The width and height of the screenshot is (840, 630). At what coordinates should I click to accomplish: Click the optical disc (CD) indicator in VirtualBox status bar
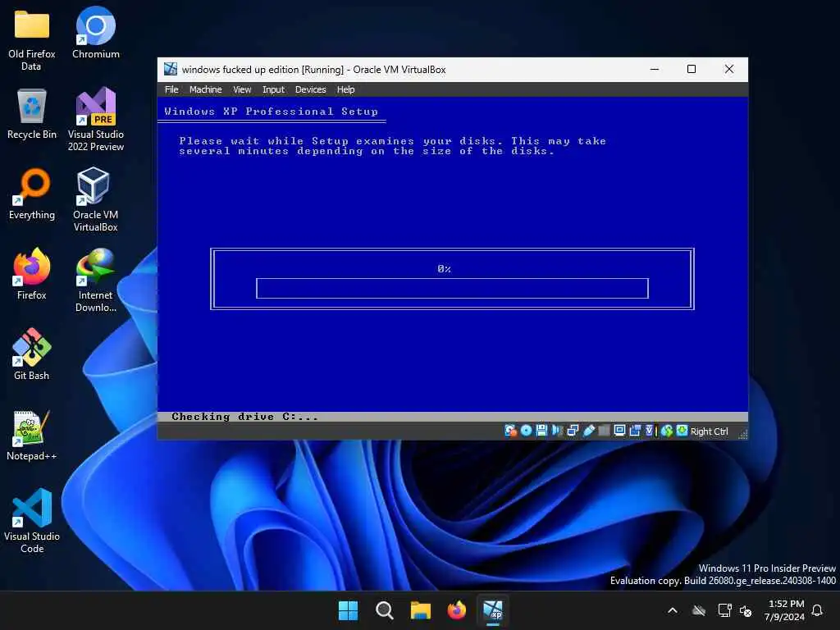(526, 431)
